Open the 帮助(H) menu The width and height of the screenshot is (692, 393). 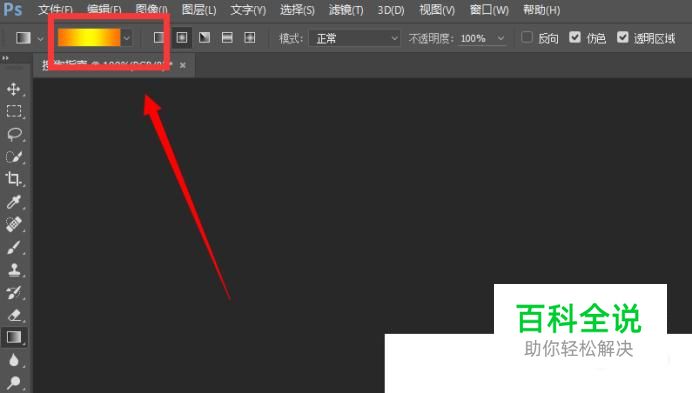coord(542,10)
